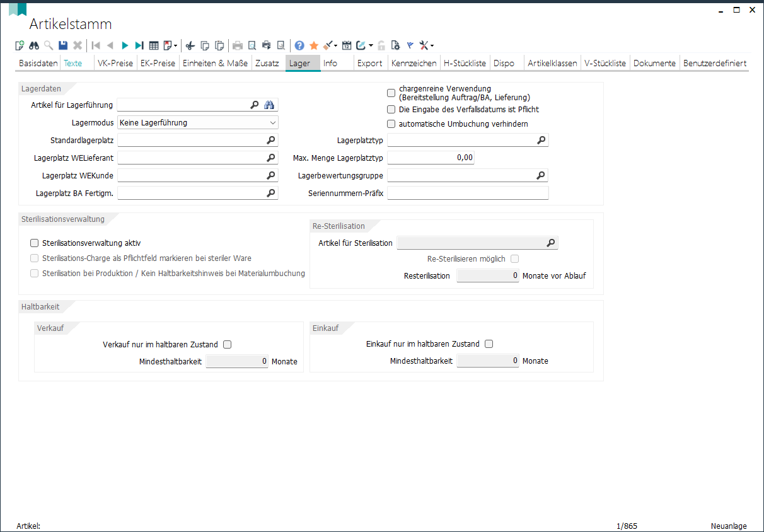Image resolution: width=764 pixels, height=532 pixels.
Task: Copy the record with the copy icon
Action: coord(205,45)
